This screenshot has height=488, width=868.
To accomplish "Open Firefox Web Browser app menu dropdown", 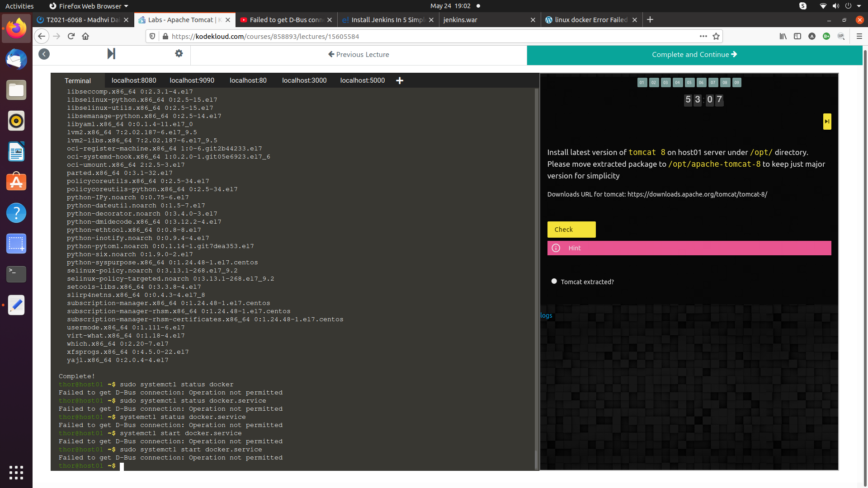I will (89, 6).
